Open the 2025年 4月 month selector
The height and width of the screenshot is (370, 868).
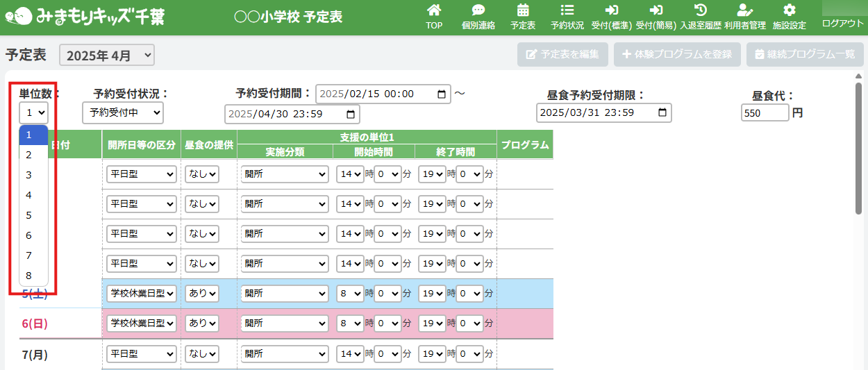(107, 56)
